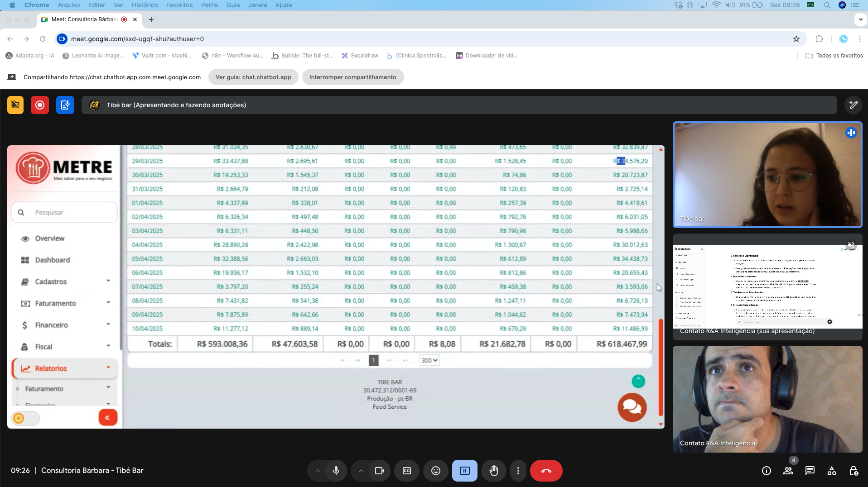
Task: Open the n8n Workflow bookmark
Action: [232, 56]
